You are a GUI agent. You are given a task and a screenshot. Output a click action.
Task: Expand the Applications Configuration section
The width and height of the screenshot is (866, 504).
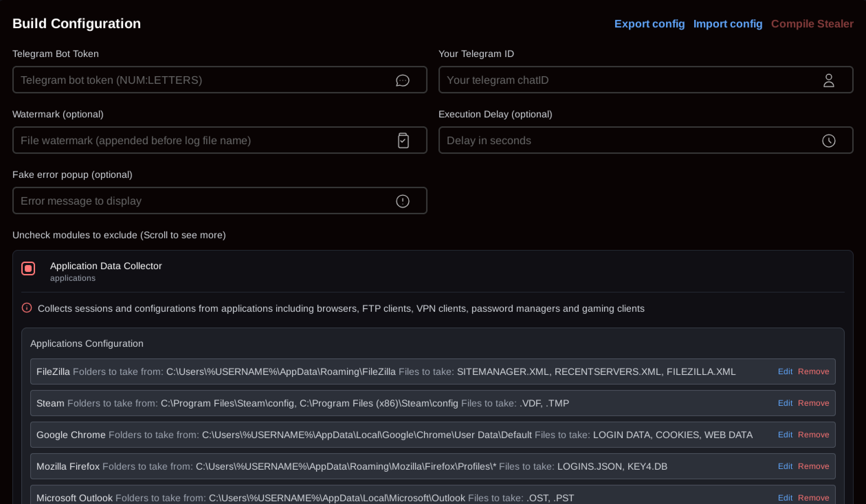87,343
